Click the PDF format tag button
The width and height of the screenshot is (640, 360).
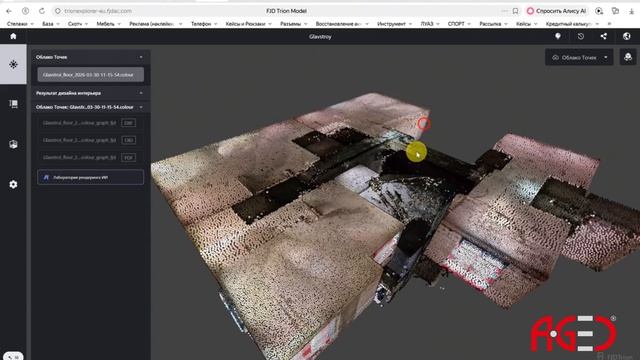[x=128, y=157]
